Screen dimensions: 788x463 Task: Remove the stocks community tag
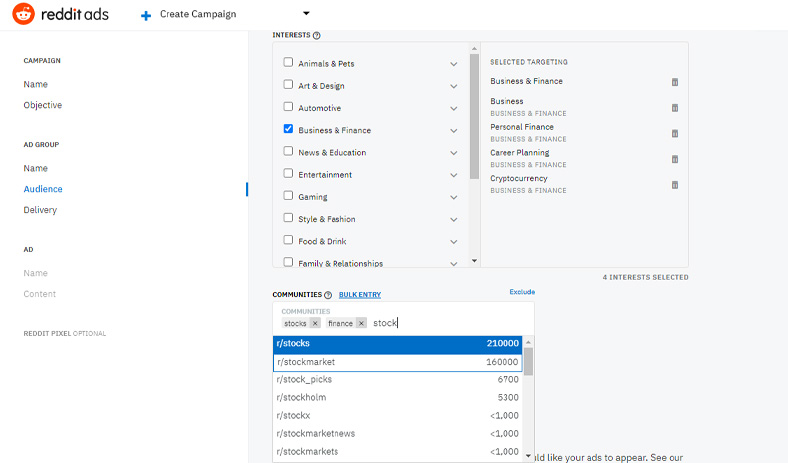pyautogui.click(x=315, y=323)
